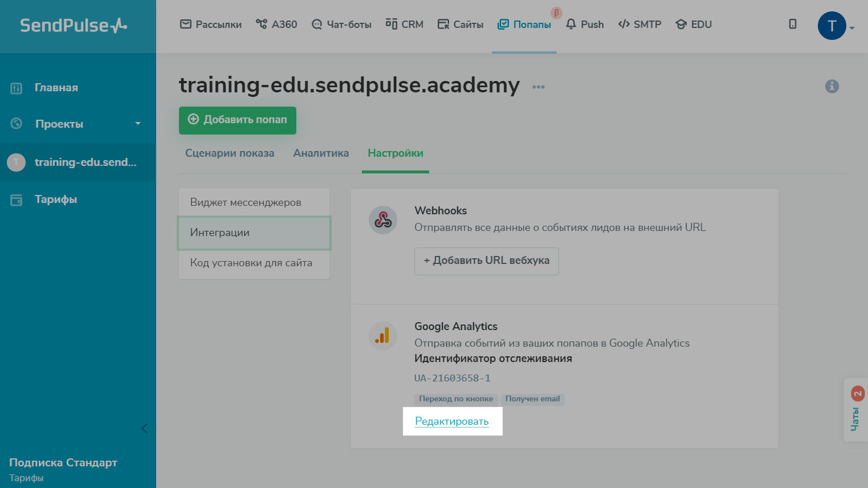Open the three-dots menu next to site name
The height and width of the screenshot is (488, 868).
pos(539,87)
